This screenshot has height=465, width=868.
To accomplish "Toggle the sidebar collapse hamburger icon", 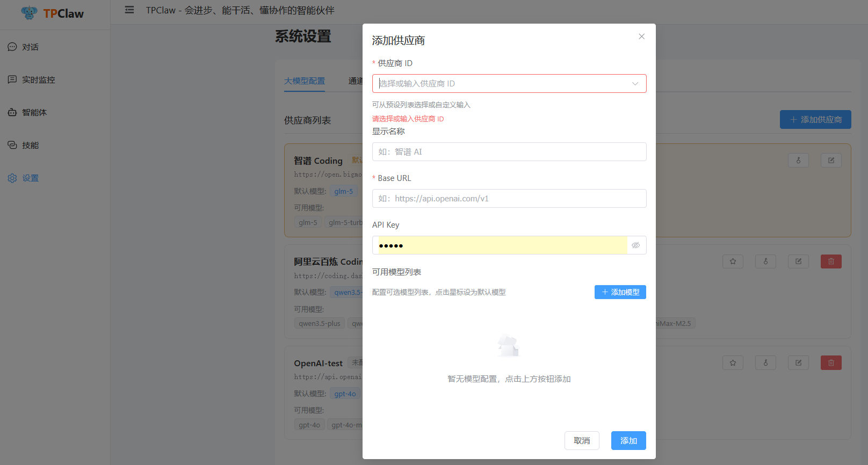I will [129, 10].
